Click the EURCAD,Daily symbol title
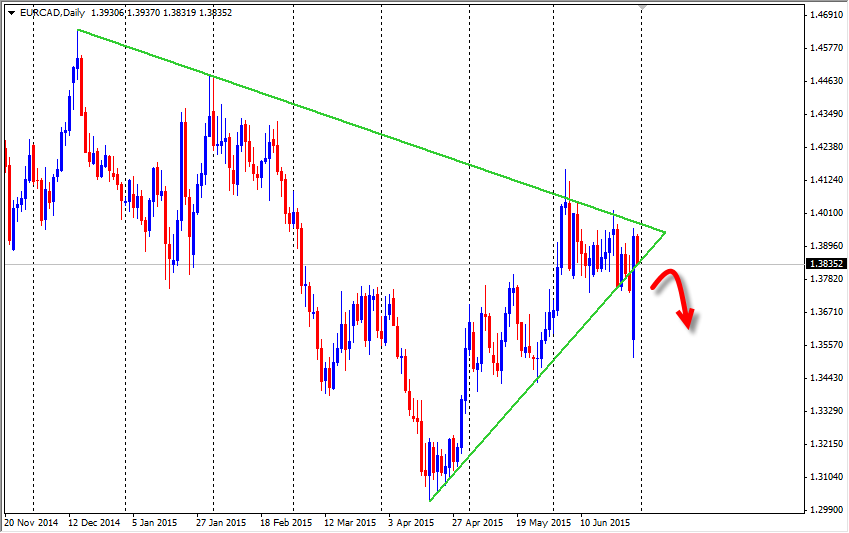Viewport: 849px width, 533px height. click(53, 12)
